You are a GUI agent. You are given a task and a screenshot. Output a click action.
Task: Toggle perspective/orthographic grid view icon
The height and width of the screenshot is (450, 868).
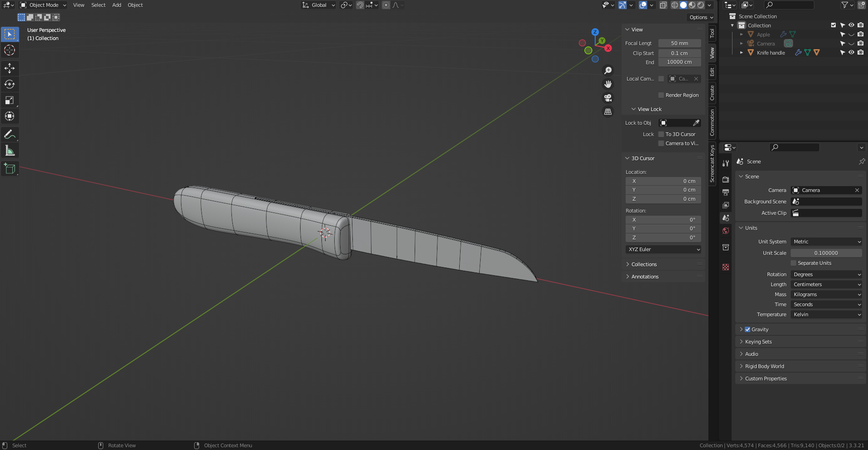(x=608, y=111)
